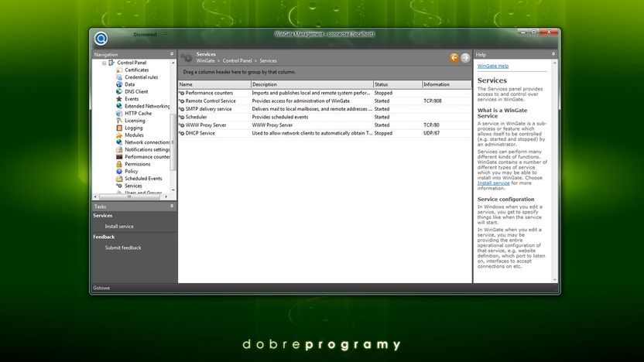644x362 pixels.
Task: Sort by the Status column header
Action: tap(398, 84)
